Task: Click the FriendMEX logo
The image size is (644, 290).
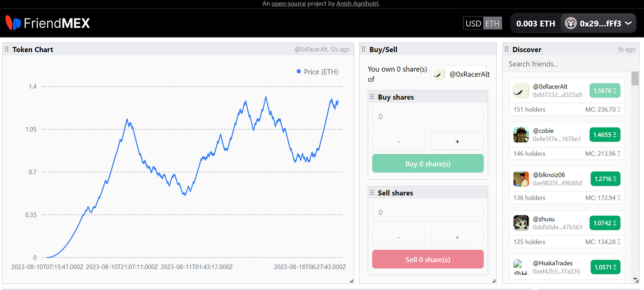Action: (x=48, y=23)
